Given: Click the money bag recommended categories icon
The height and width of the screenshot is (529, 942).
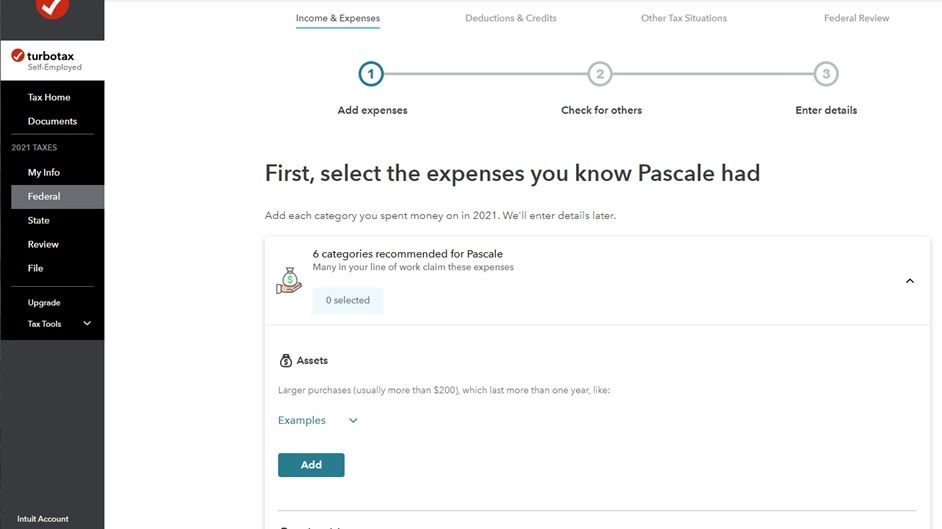Looking at the screenshot, I should [288, 282].
